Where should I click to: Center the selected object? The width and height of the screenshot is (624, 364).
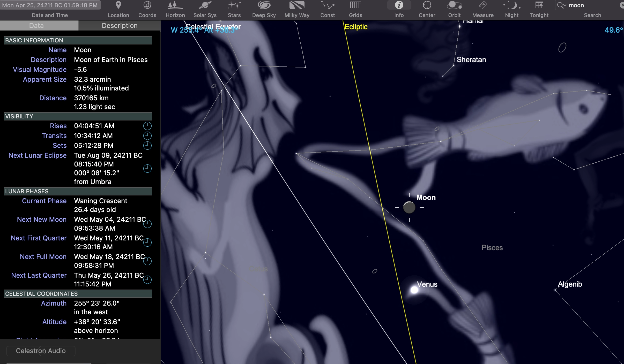point(427,5)
